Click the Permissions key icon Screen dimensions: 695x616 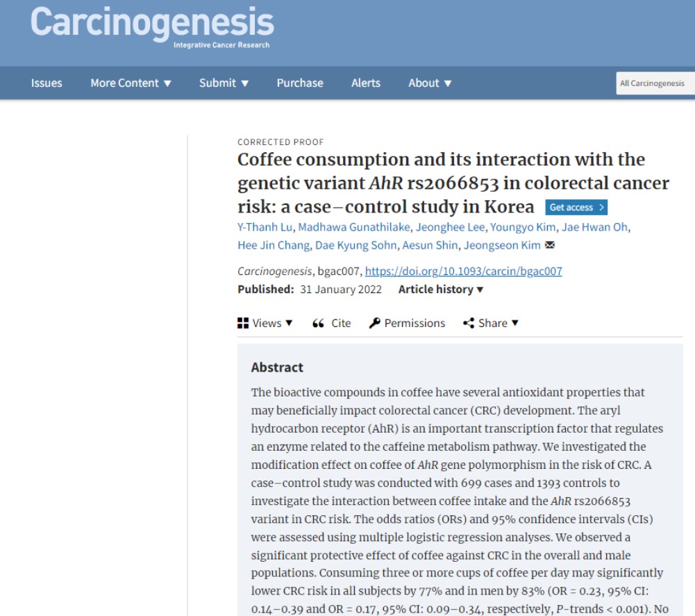click(x=375, y=323)
